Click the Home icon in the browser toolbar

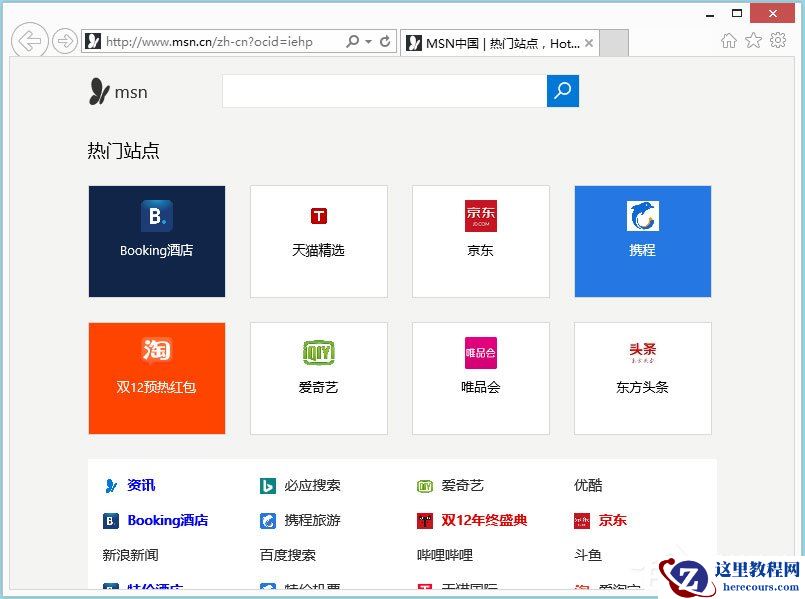(730, 41)
